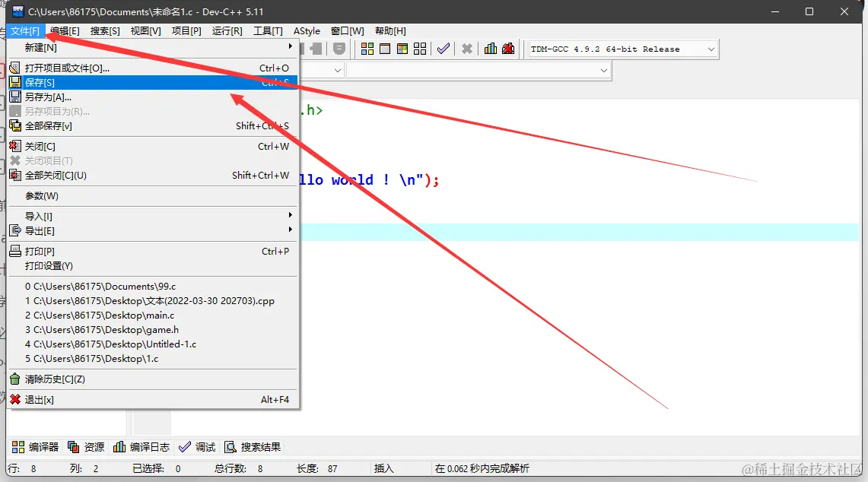
Task: Open the 编译器 compiler panel tab
Action: coord(36,446)
